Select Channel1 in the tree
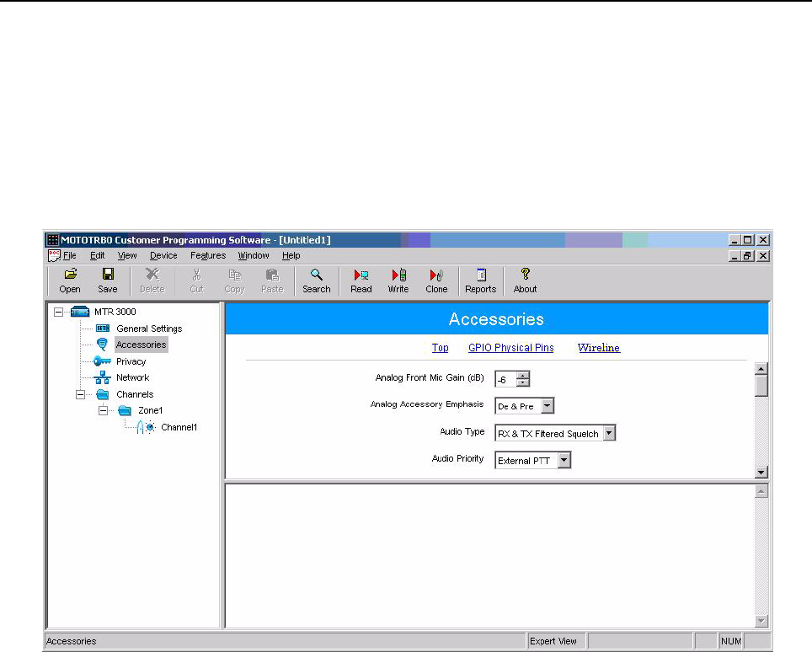Screen dimensions: 812x652 pyautogui.click(x=179, y=427)
